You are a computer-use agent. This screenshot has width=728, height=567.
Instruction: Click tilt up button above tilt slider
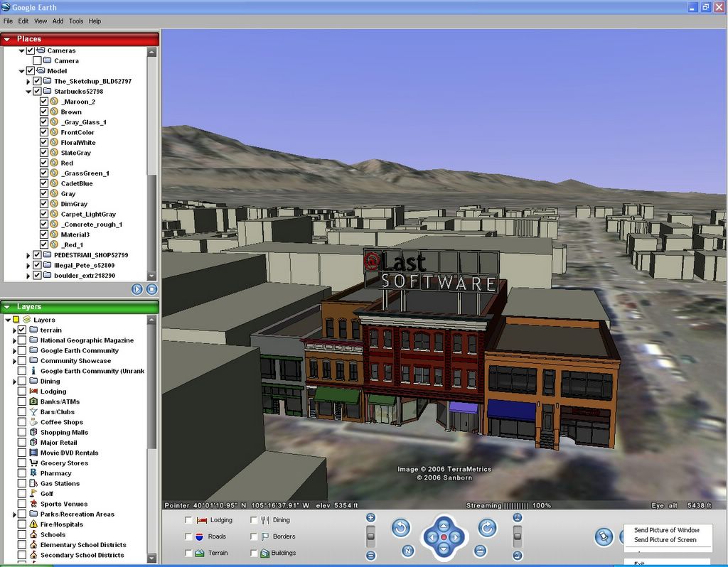click(x=518, y=518)
